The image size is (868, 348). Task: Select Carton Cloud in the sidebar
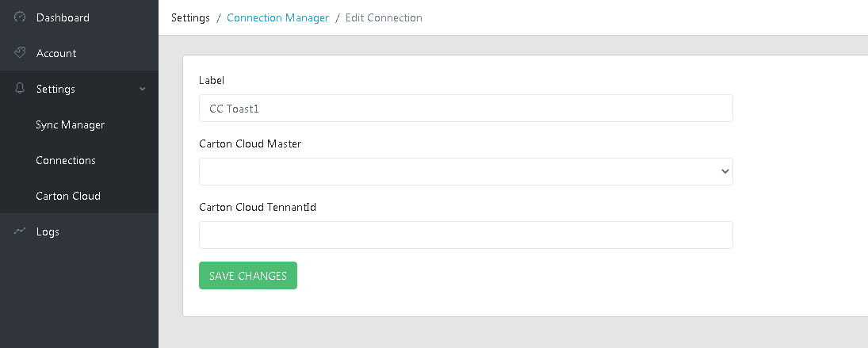[x=68, y=196]
